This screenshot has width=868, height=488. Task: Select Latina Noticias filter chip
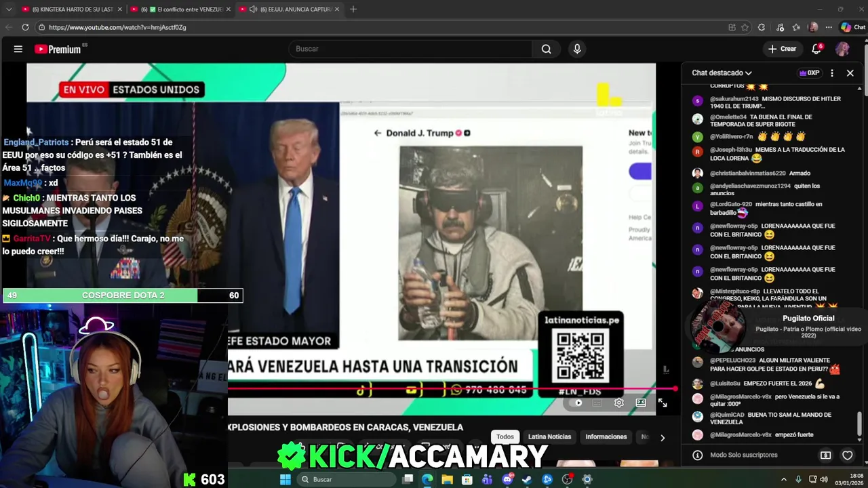pos(550,437)
